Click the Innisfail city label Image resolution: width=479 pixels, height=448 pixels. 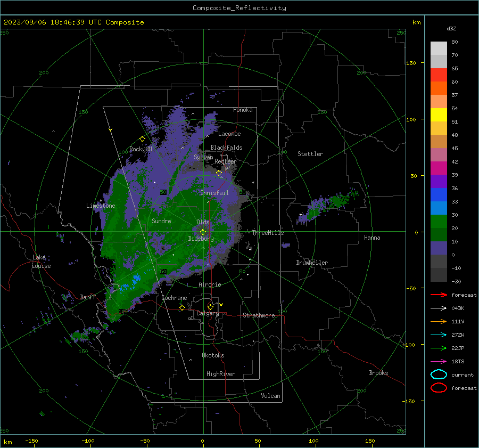(x=214, y=193)
